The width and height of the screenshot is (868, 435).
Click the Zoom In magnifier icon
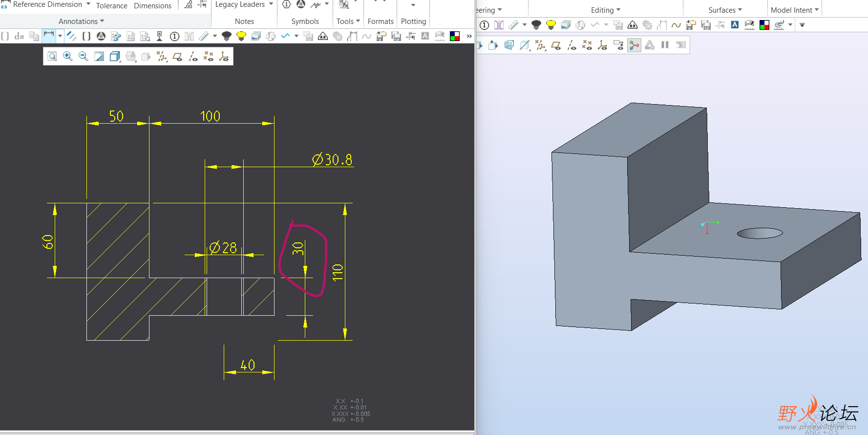[x=68, y=57]
